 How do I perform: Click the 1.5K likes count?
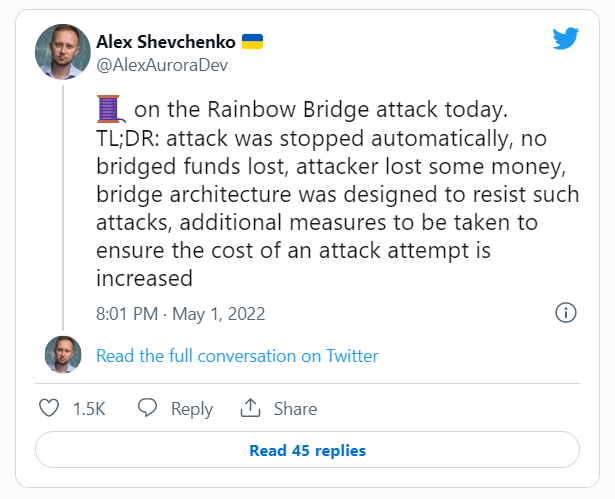(89, 409)
